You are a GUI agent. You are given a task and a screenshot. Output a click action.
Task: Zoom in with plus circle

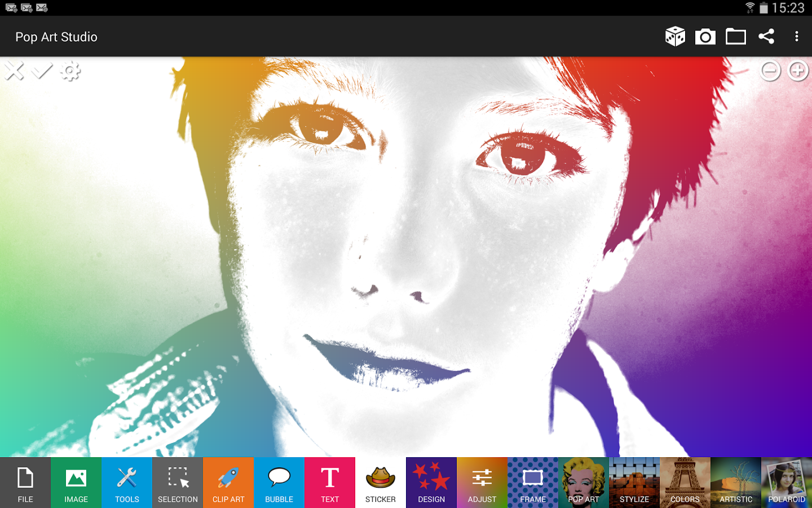pyautogui.click(x=798, y=71)
